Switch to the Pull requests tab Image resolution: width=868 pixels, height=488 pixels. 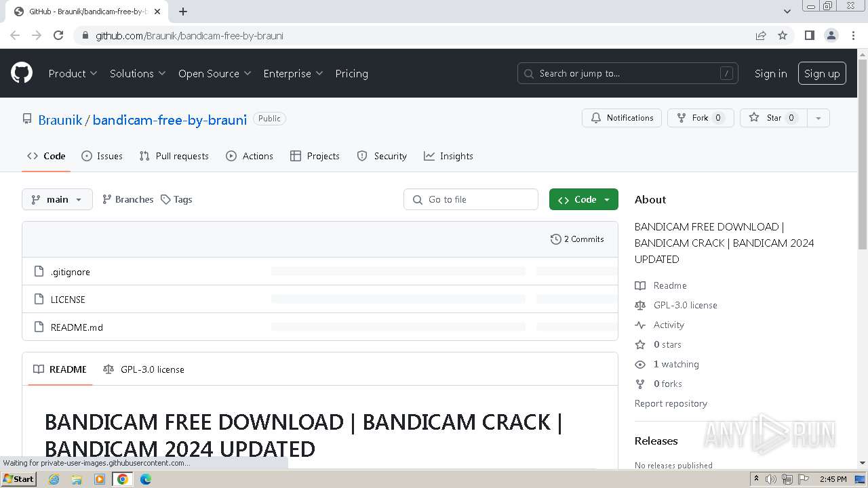[x=174, y=156]
